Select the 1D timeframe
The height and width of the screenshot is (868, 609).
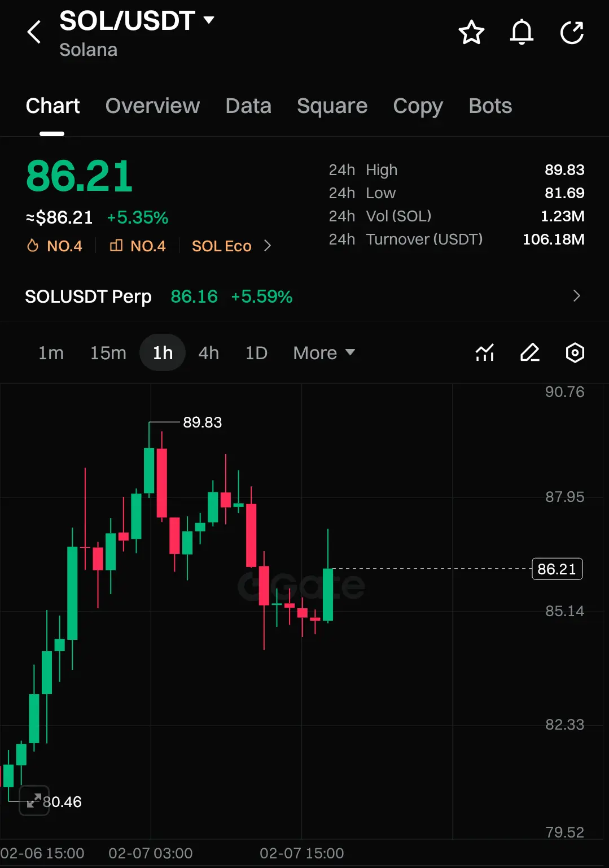click(256, 353)
